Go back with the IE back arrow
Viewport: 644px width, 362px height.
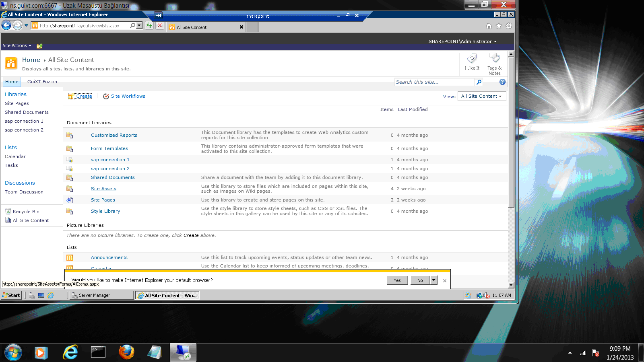pyautogui.click(x=6, y=25)
